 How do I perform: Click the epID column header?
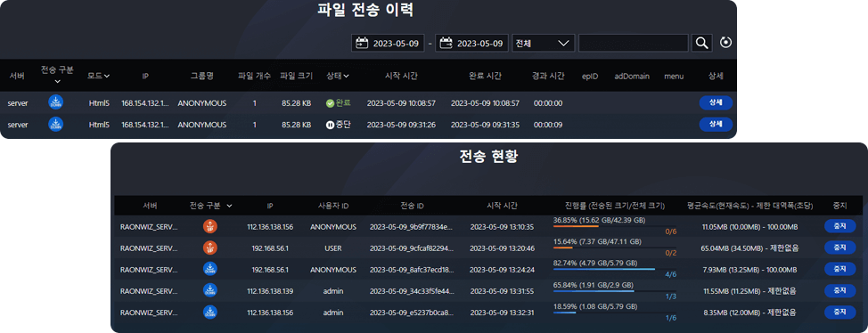click(x=590, y=77)
